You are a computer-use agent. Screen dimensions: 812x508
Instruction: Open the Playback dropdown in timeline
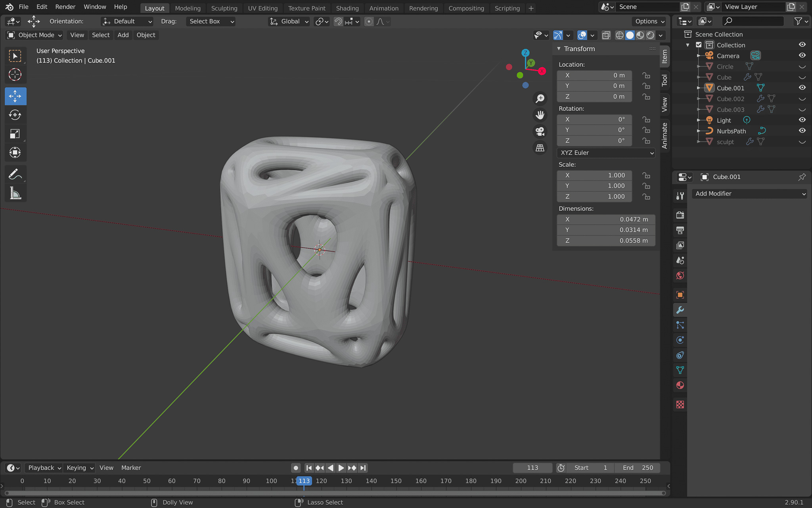click(44, 468)
